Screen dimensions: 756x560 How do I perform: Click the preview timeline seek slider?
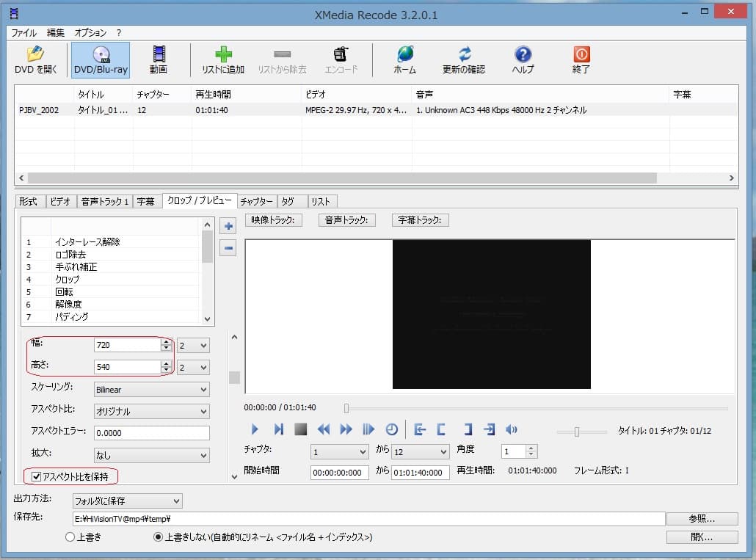coord(536,408)
